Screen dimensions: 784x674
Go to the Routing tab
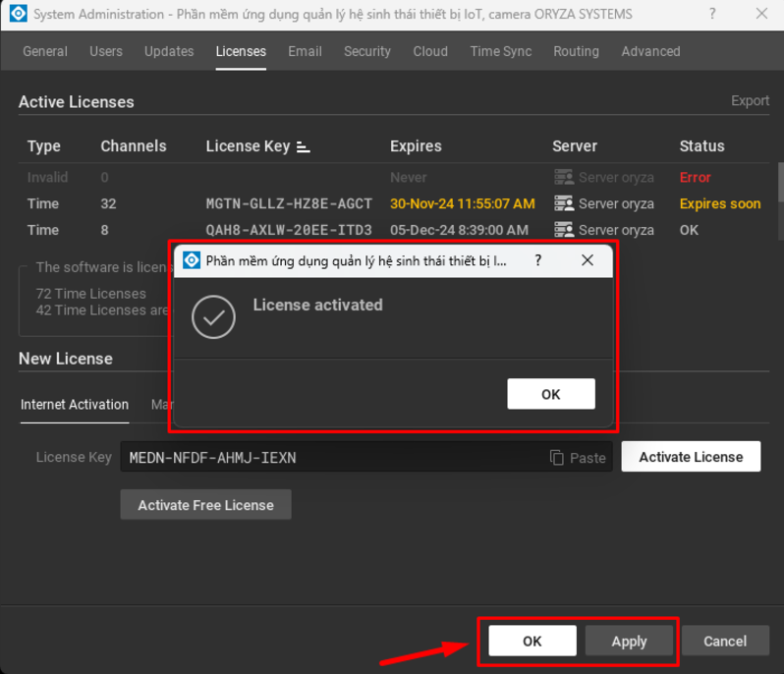point(576,51)
